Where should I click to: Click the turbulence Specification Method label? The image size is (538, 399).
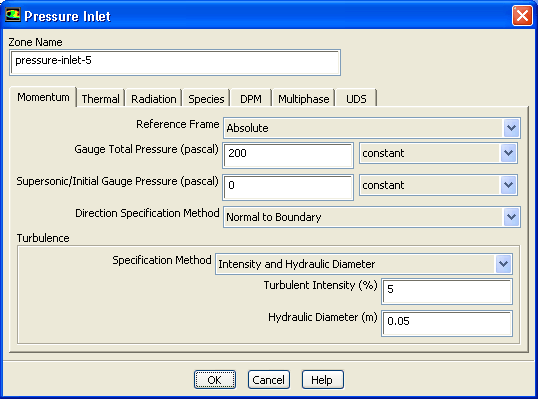162,260
